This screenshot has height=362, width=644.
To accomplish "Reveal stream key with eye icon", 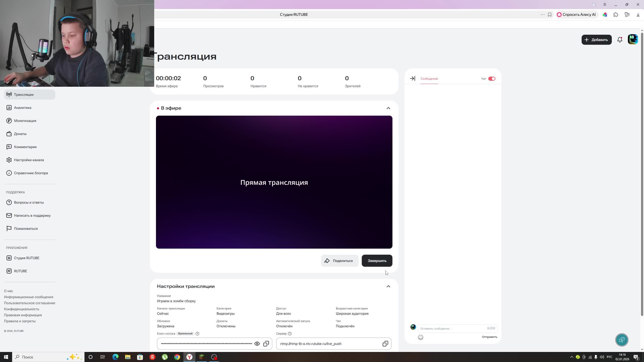I will coord(257,344).
